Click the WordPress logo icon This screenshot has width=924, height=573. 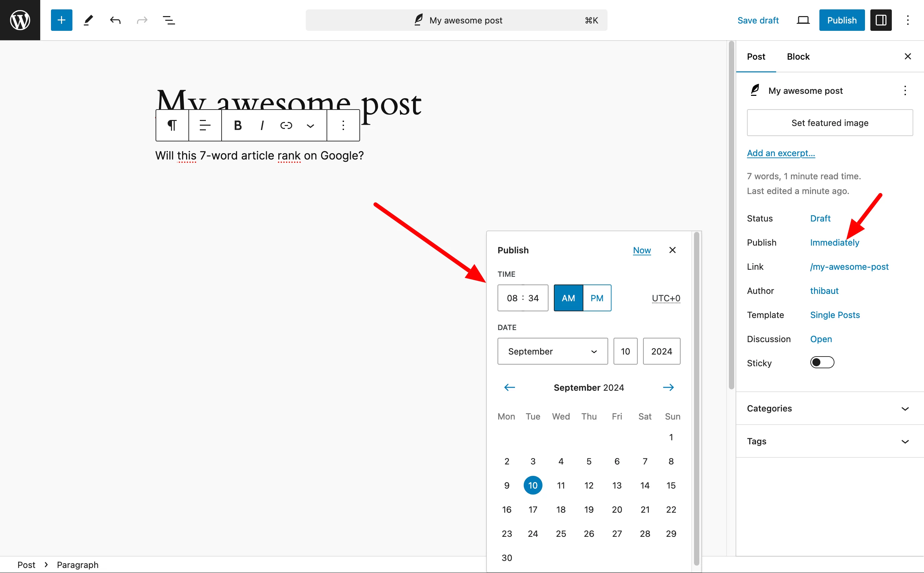coord(19,20)
